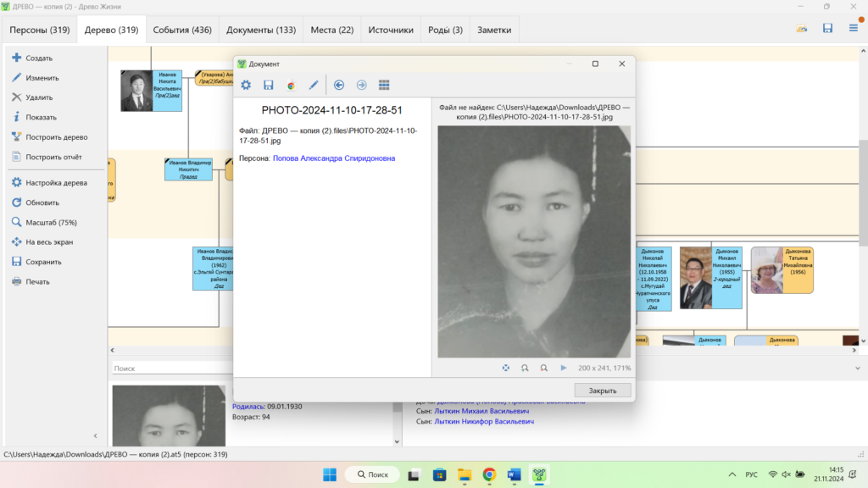This screenshot has width=868, height=488.
Task: Start slideshow with play button
Action: (564, 368)
